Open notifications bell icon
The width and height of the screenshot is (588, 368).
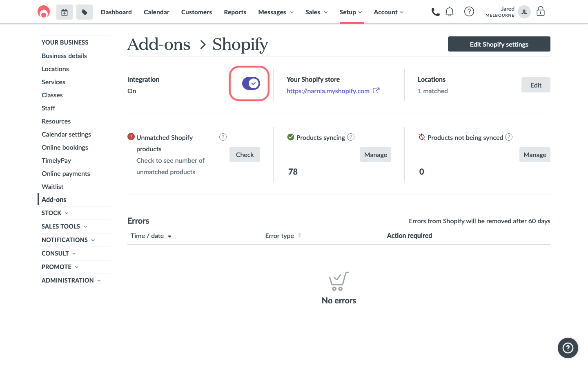(450, 12)
